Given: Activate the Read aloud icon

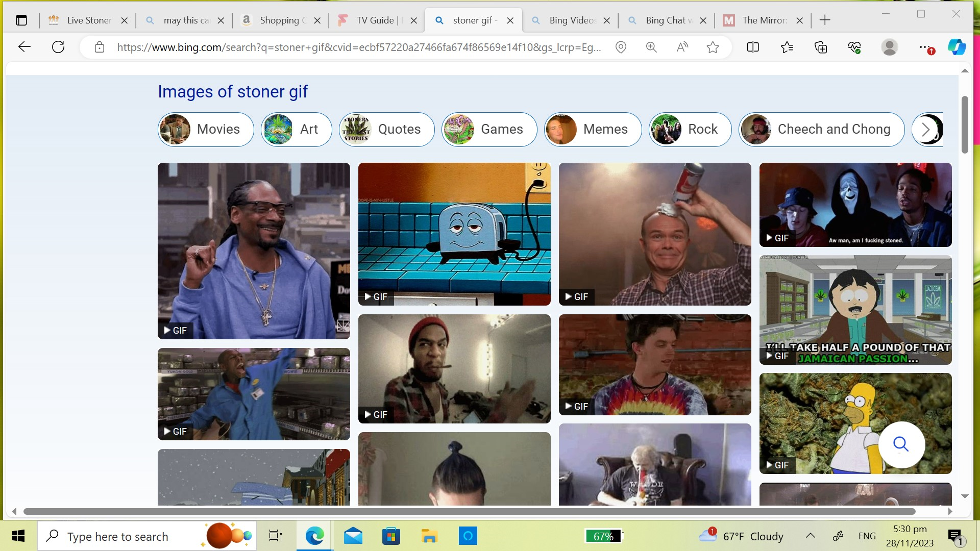Looking at the screenshot, I should 682,47.
